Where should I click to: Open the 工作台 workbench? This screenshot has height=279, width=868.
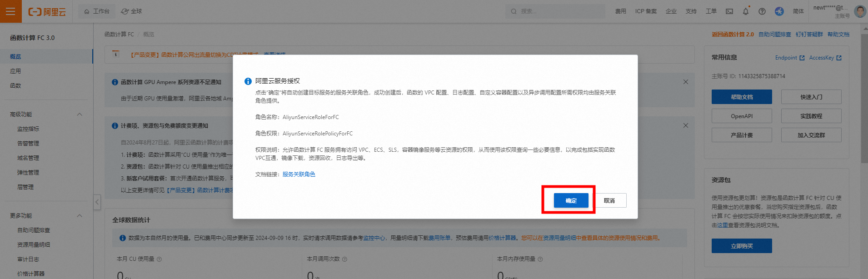[97, 11]
